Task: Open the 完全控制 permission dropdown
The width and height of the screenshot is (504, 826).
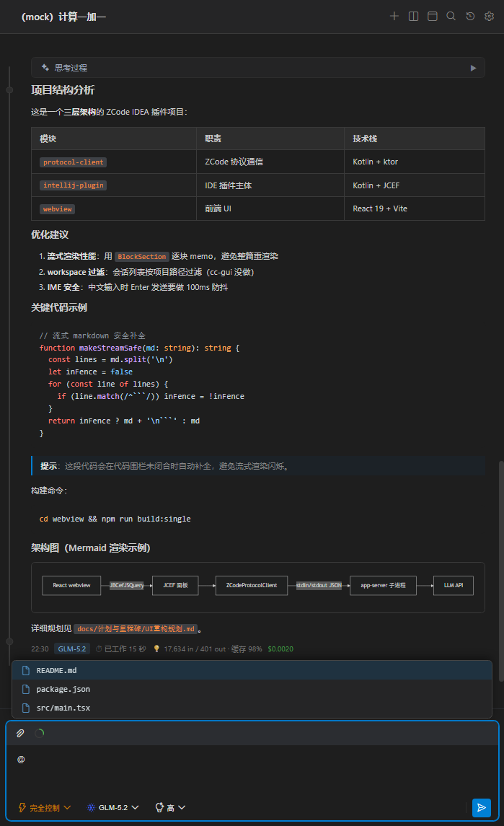Action: click(44, 807)
